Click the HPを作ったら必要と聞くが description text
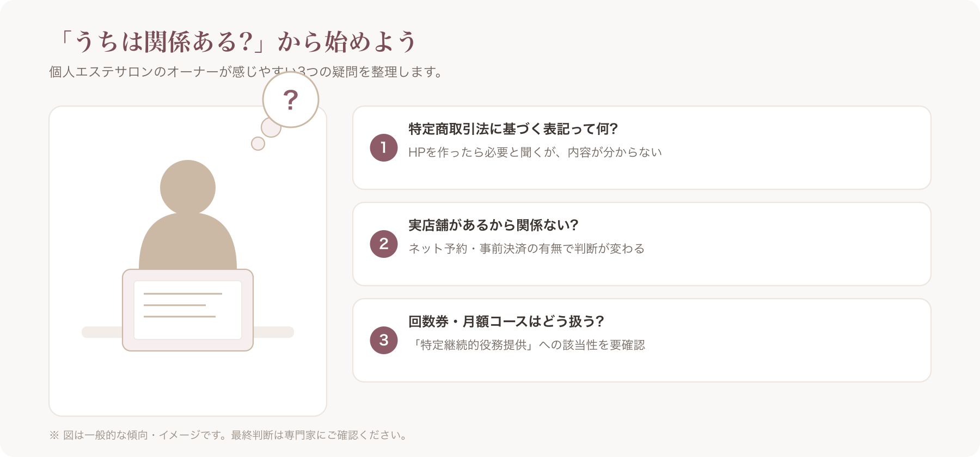This screenshot has width=980, height=457. [x=535, y=152]
